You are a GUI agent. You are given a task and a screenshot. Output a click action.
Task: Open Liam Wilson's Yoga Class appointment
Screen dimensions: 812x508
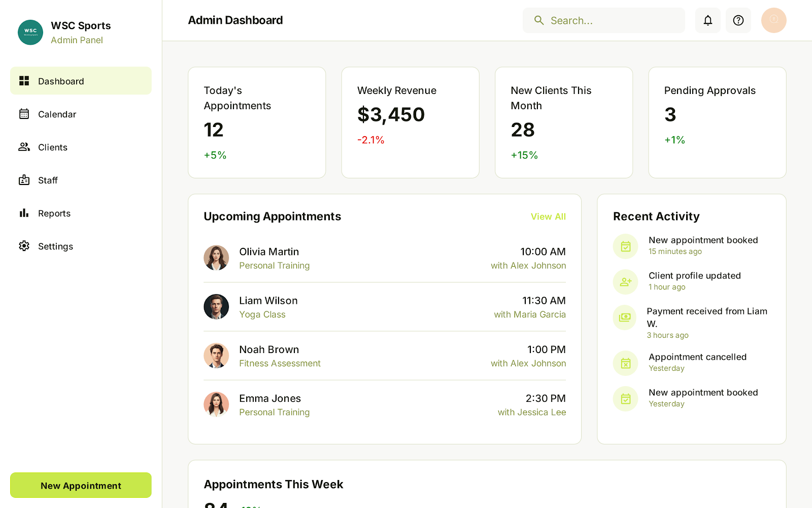coord(384,307)
